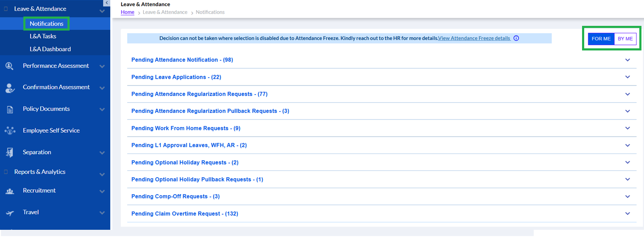Open Pending Work From Home Requests row
This screenshot has height=237, width=644.
[186, 128]
